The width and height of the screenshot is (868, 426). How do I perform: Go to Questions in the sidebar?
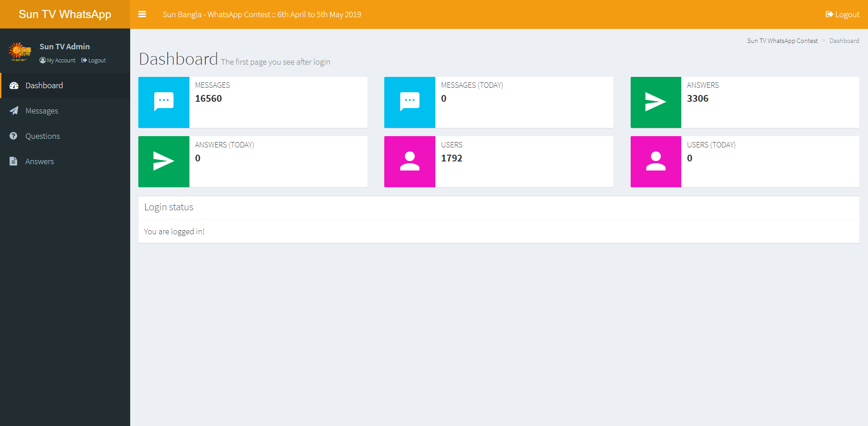42,136
